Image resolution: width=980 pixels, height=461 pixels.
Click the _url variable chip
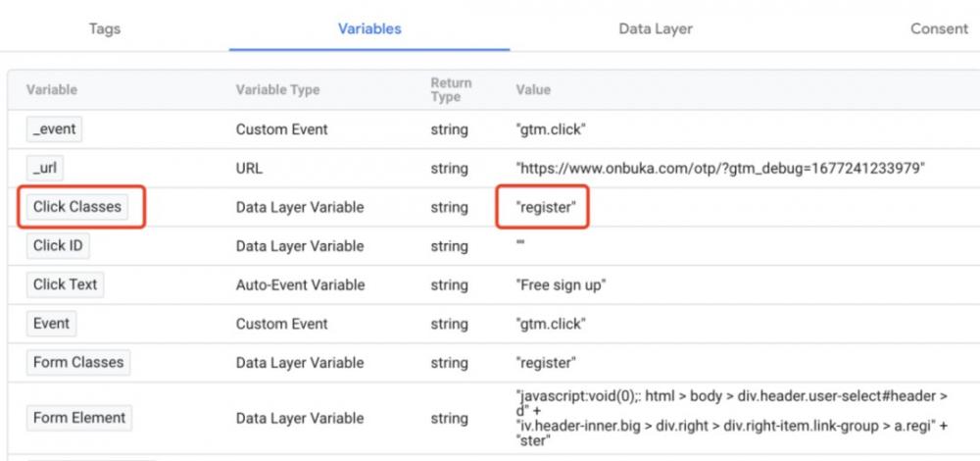coord(45,169)
